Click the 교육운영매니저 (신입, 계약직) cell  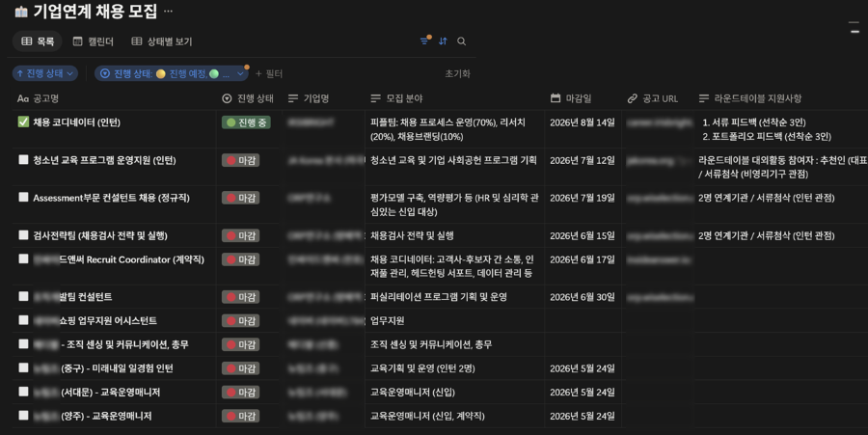click(427, 416)
